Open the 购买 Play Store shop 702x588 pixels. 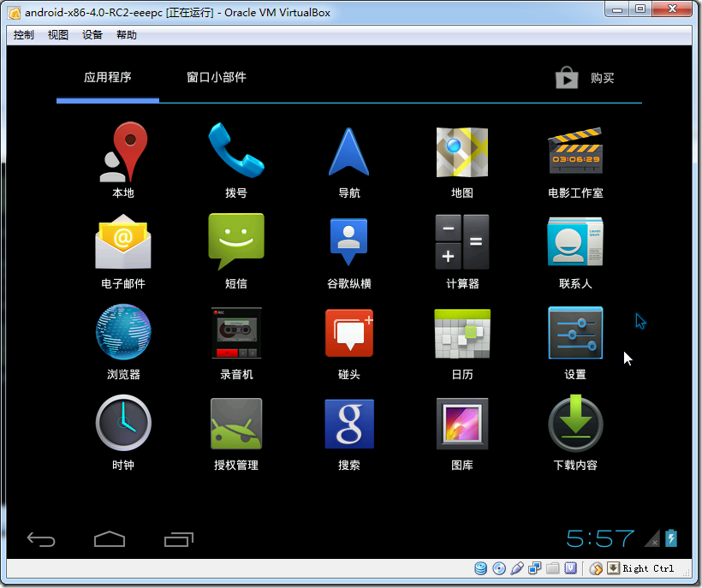584,78
